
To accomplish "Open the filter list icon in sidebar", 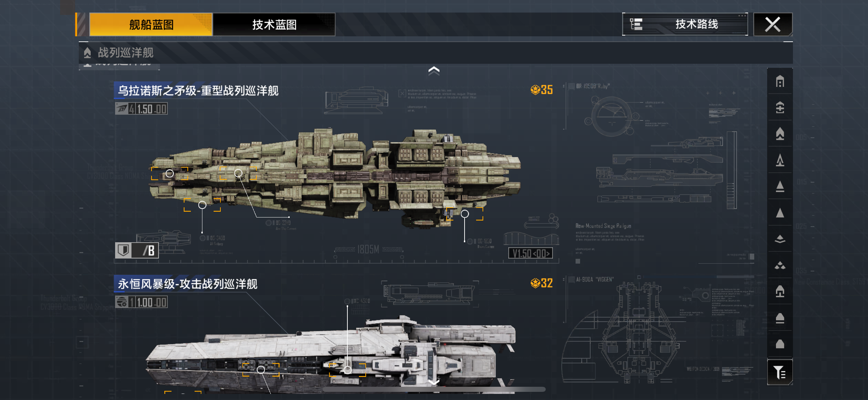I will 780,372.
